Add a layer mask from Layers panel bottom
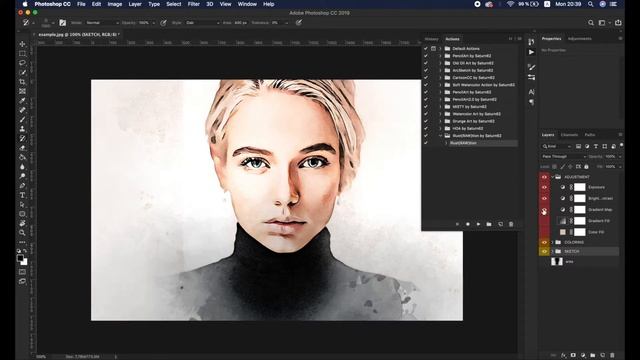640x360 pixels. (573, 356)
